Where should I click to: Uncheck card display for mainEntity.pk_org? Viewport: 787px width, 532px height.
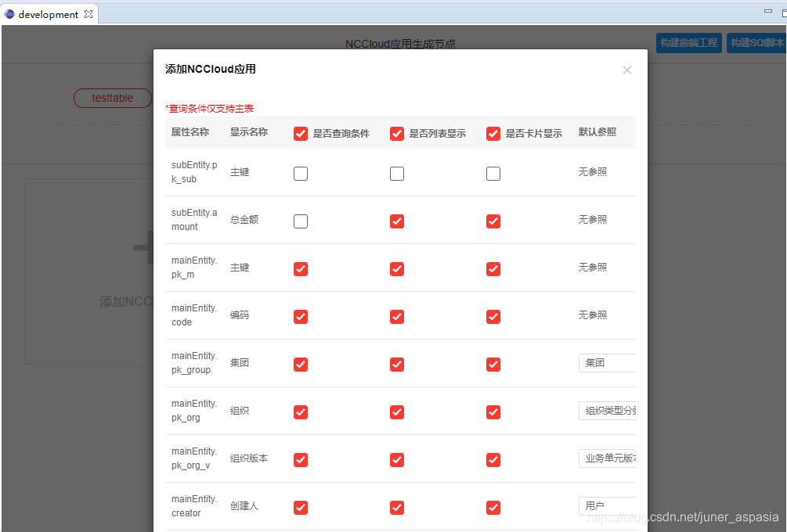[493, 412]
